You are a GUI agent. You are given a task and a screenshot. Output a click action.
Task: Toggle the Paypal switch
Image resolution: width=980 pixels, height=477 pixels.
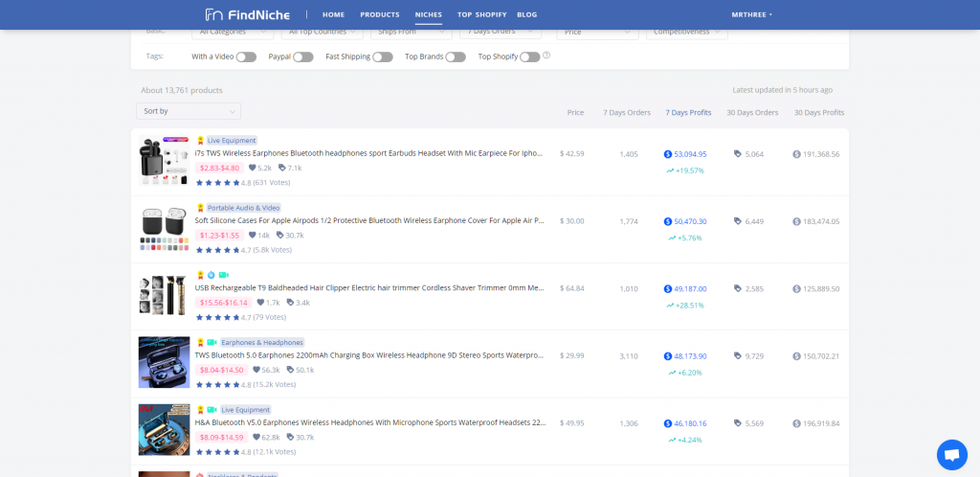(x=303, y=57)
